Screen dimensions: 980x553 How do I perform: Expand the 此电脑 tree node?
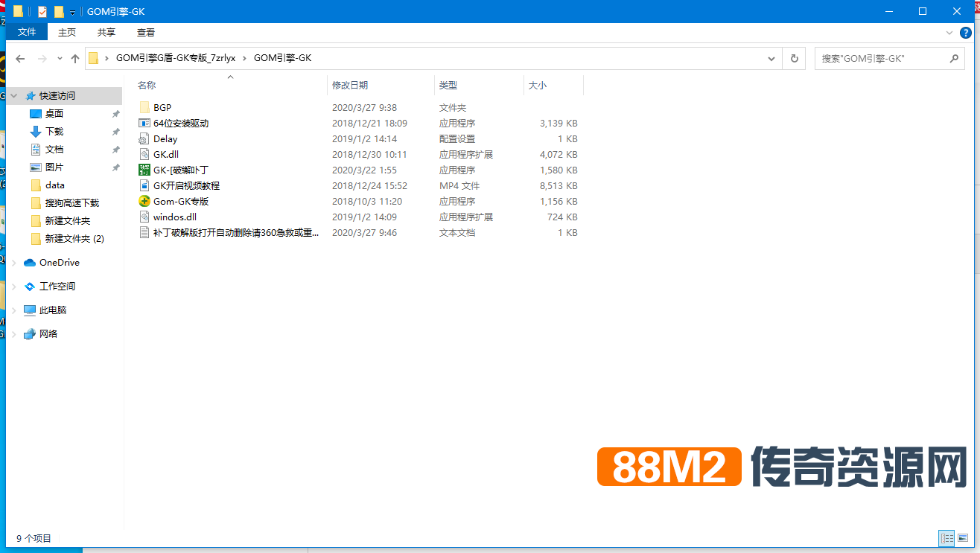(x=14, y=310)
